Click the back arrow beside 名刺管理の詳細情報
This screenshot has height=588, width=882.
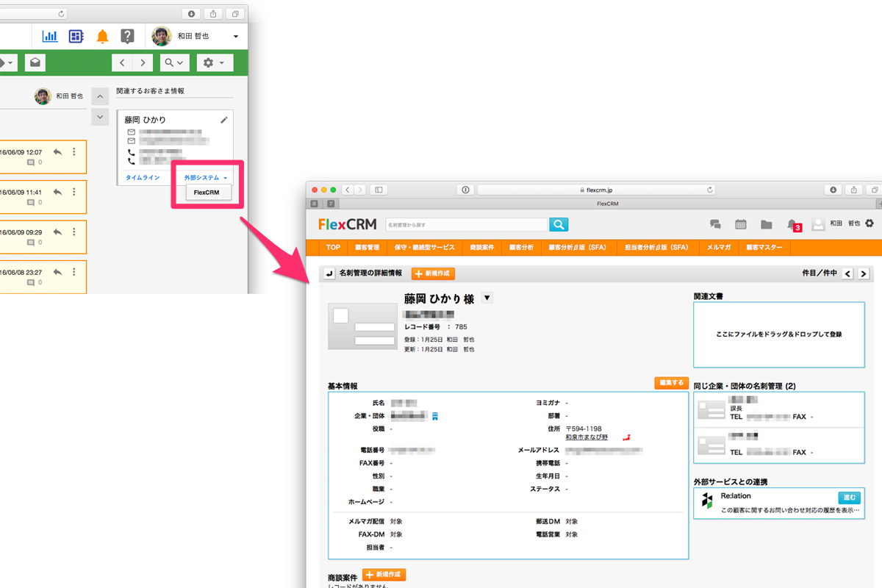point(329,273)
